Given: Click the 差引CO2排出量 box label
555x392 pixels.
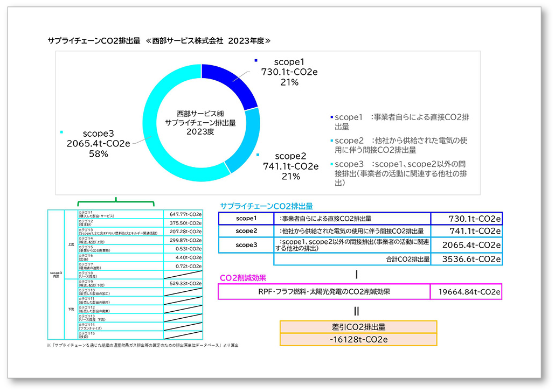Looking at the screenshot, I should [x=358, y=327].
